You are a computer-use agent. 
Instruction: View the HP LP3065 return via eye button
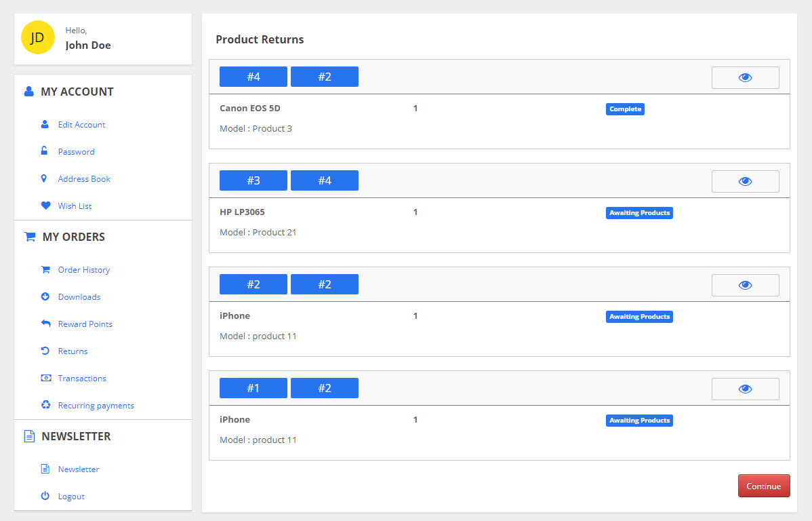coord(745,181)
